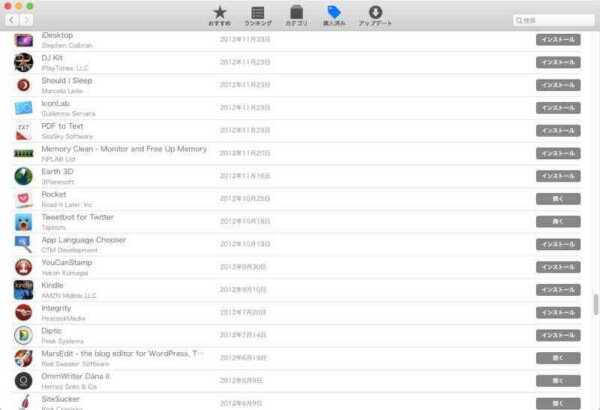Install the PDF to Text app

point(558,130)
